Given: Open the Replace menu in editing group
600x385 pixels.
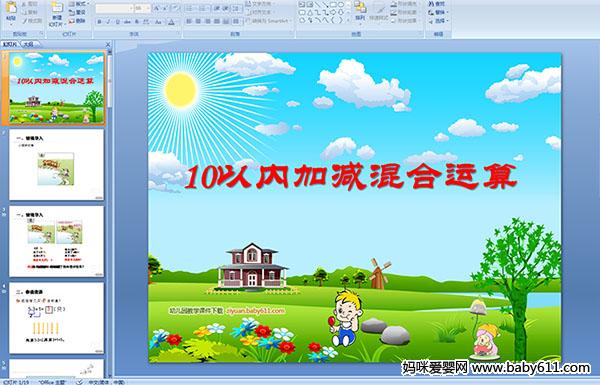Looking at the screenshot, I should point(439,12).
